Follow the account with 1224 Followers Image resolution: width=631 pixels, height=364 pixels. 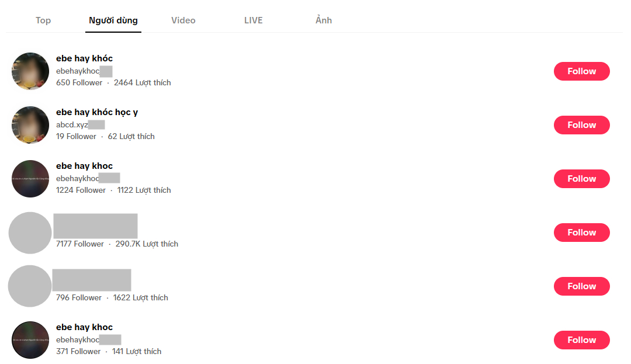[x=581, y=179]
